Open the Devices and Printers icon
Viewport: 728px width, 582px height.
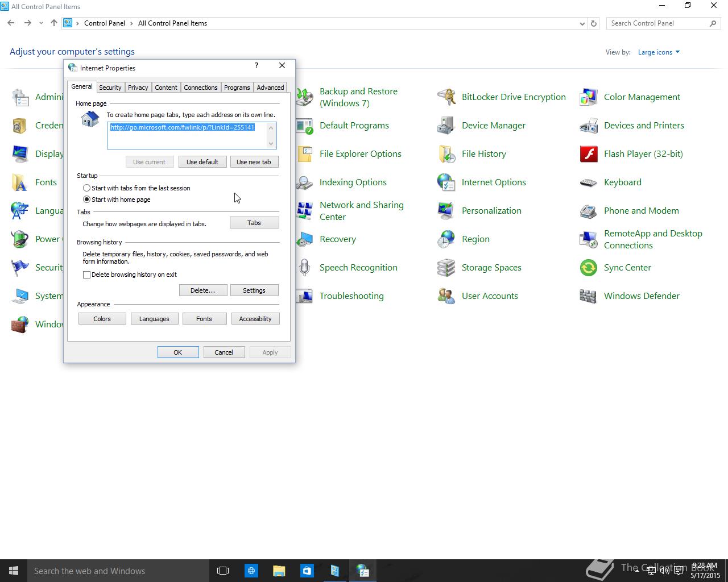(589, 126)
